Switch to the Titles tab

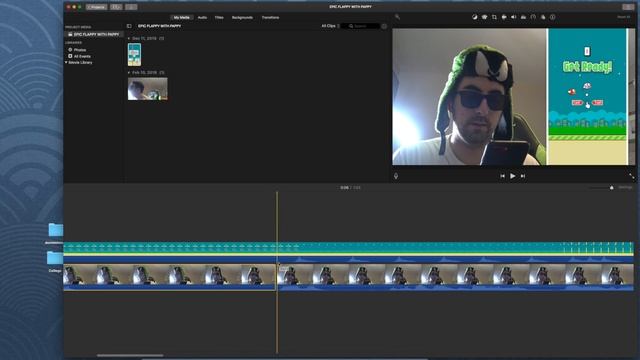[219, 18]
